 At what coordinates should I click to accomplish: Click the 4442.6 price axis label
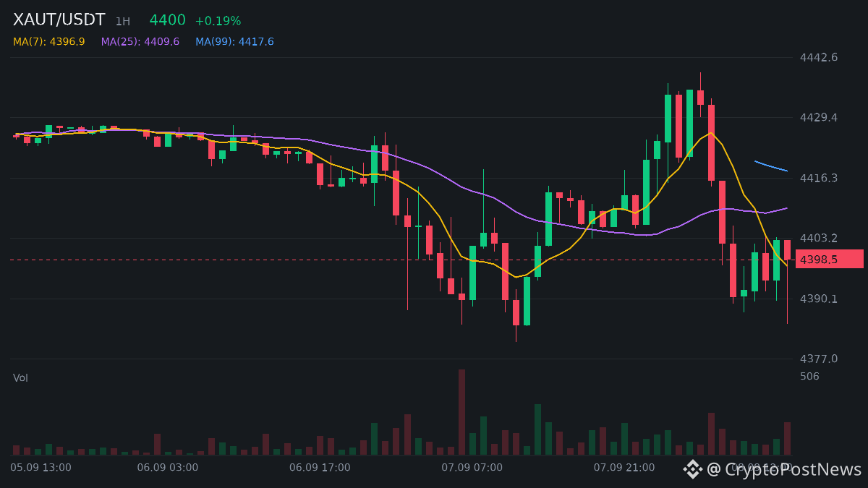pos(819,57)
